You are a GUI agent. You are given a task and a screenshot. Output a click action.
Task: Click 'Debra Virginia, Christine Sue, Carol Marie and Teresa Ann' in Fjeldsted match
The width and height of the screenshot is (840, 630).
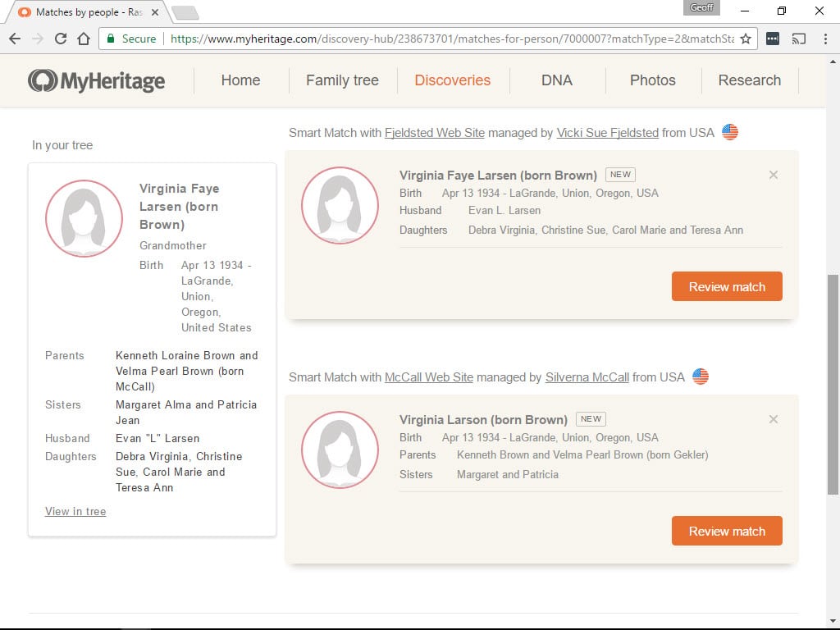pos(605,231)
